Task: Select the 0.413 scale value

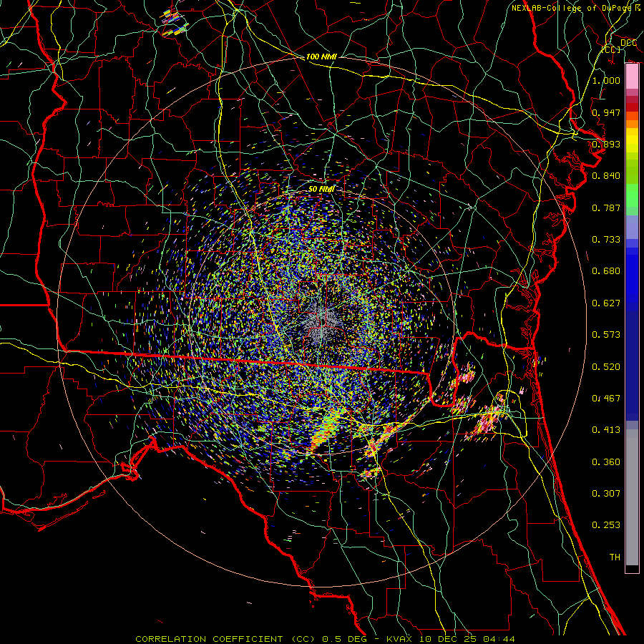Action: point(606,430)
